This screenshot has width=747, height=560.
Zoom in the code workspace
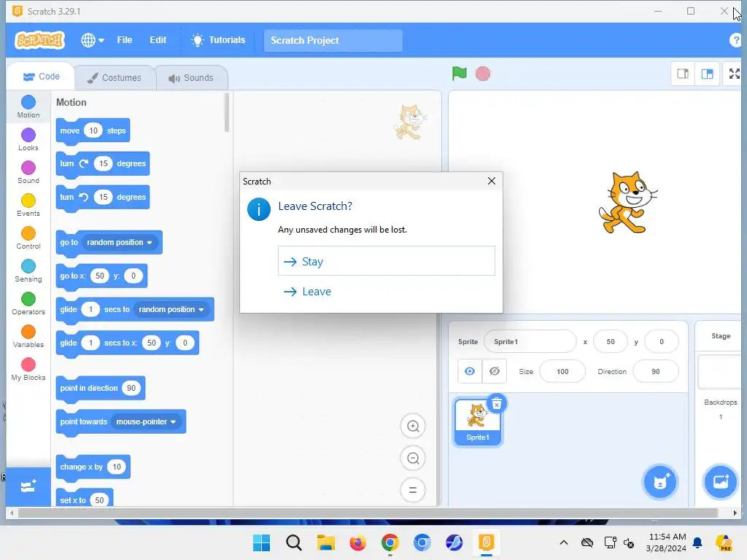coord(413,426)
